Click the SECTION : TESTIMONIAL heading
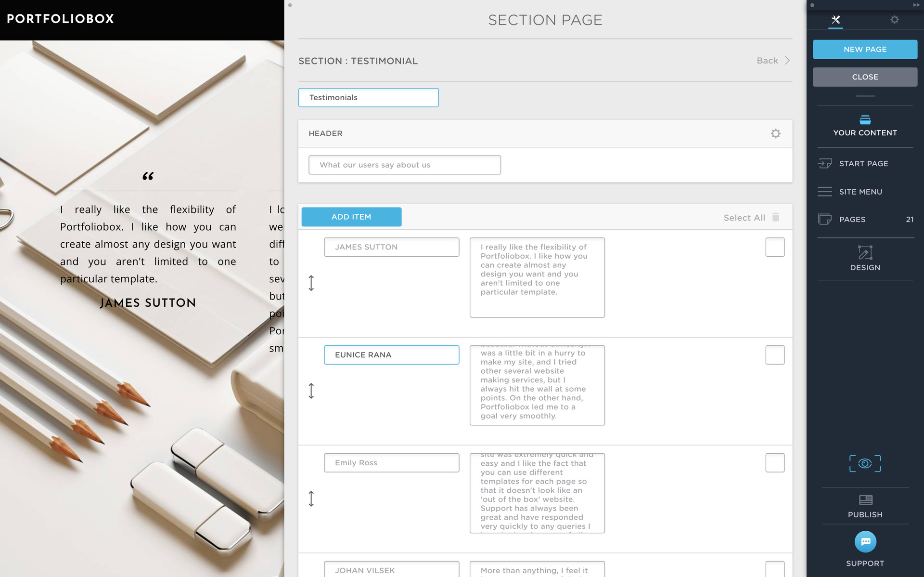Image resolution: width=924 pixels, height=577 pixels. click(358, 61)
